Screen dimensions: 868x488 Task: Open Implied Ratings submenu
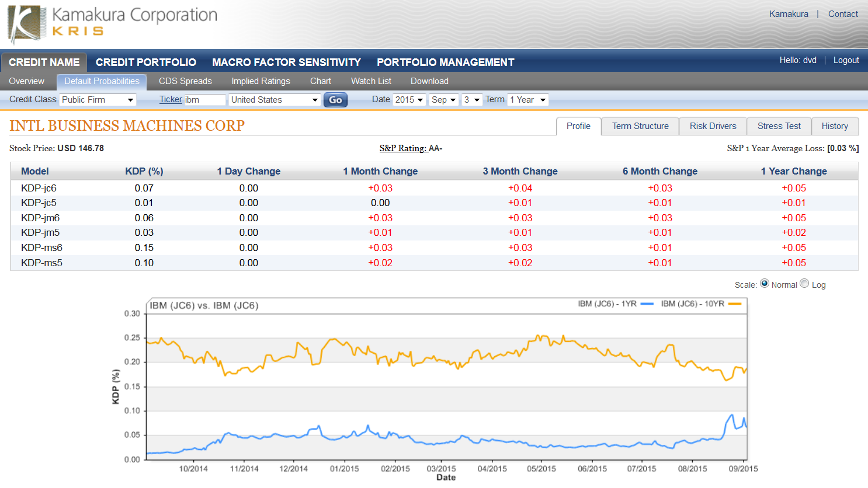[261, 81]
